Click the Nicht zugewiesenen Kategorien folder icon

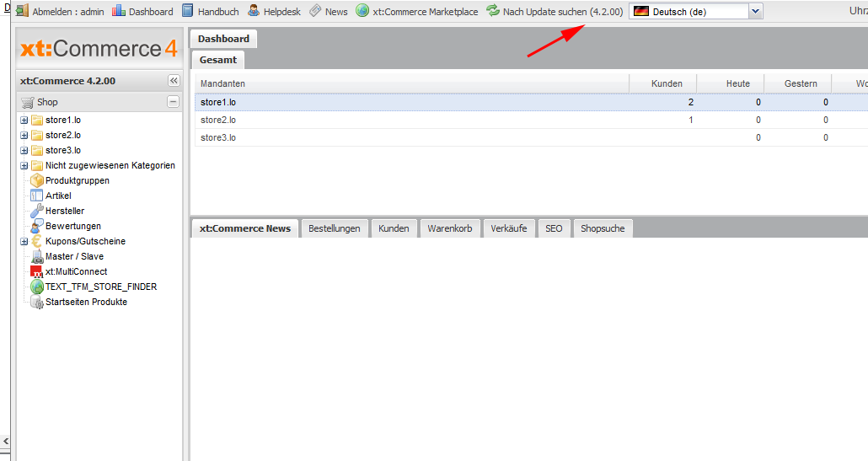pos(37,165)
